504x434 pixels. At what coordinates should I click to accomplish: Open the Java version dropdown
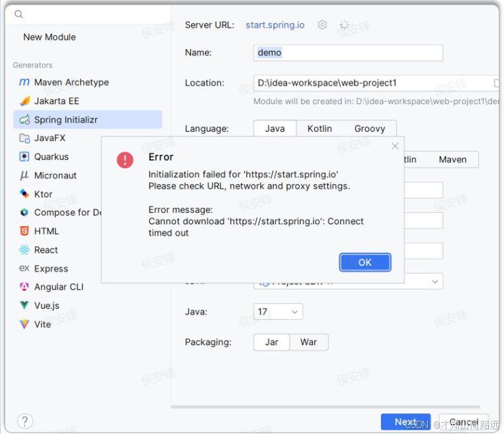point(278,312)
